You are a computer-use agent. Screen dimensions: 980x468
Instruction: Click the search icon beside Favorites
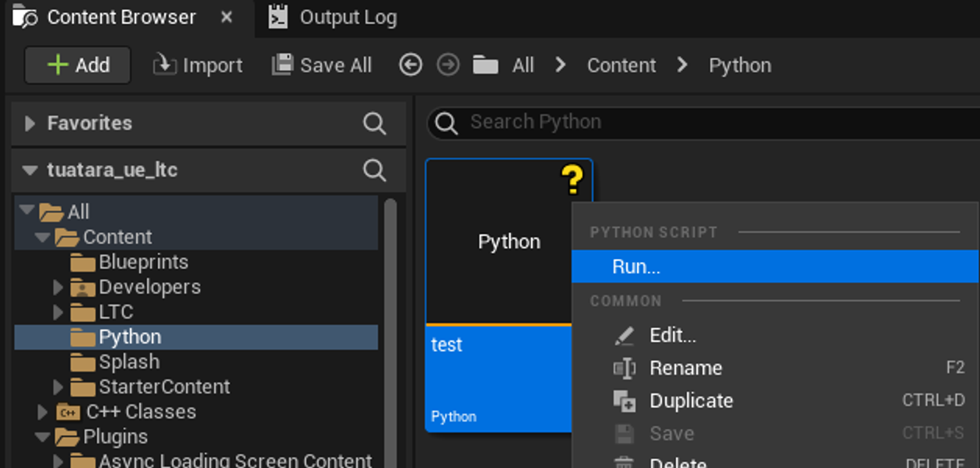(374, 123)
